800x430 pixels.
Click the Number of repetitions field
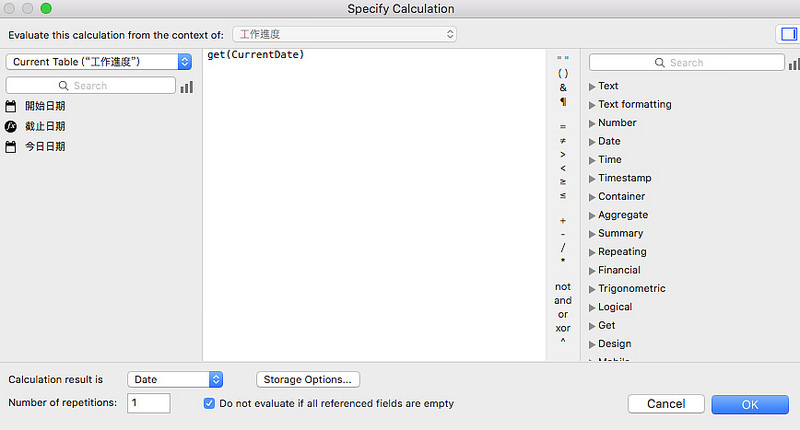pyautogui.click(x=148, y=403)
